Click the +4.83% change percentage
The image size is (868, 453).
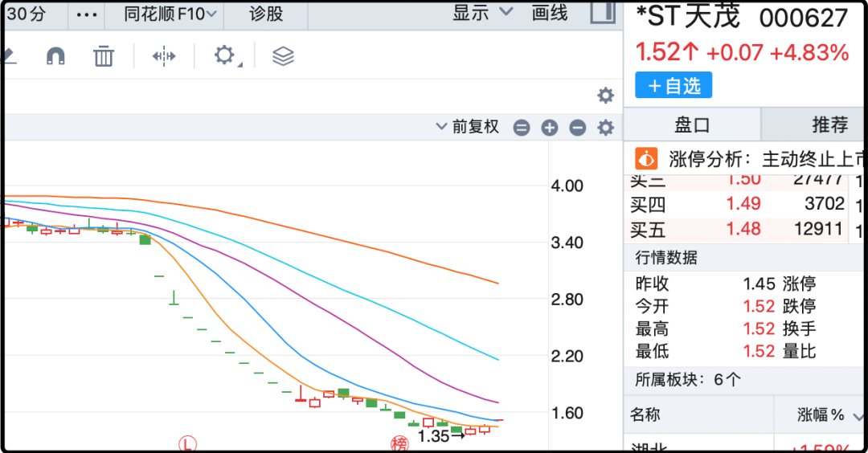tap(809, 53)
